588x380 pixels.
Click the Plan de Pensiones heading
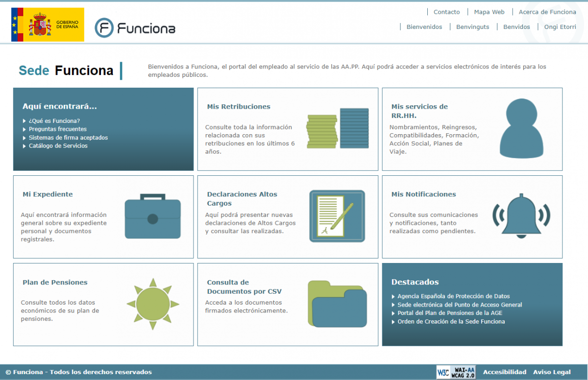coord(55,283)
